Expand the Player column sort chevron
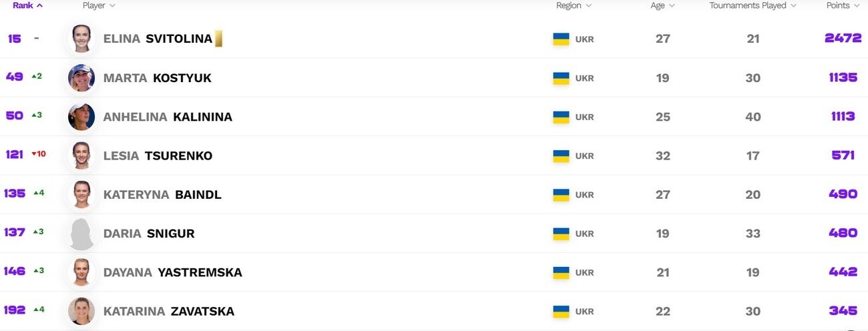The image size is (868, 331). [x=112, y=5]
